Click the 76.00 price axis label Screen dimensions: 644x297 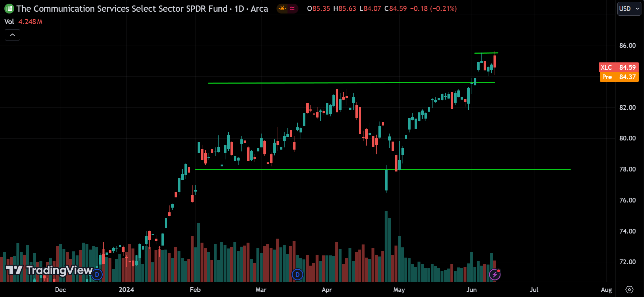tap(628, 200)
